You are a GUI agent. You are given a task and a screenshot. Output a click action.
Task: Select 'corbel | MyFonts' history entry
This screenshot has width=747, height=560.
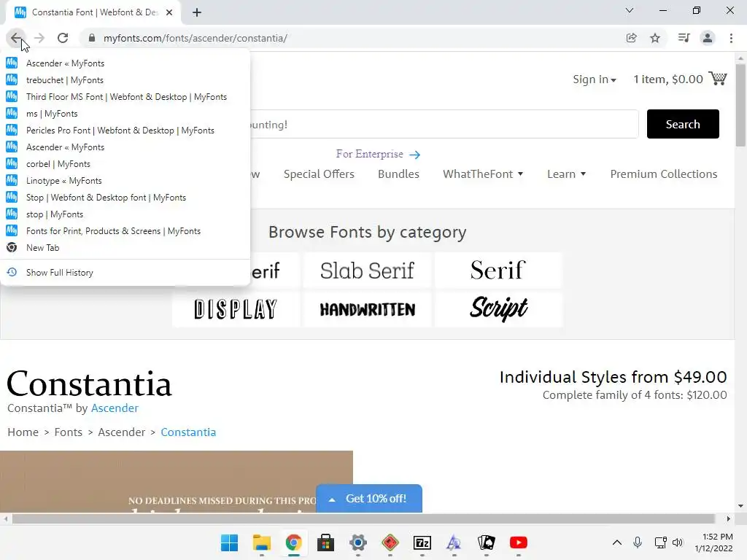pos(125,164)
